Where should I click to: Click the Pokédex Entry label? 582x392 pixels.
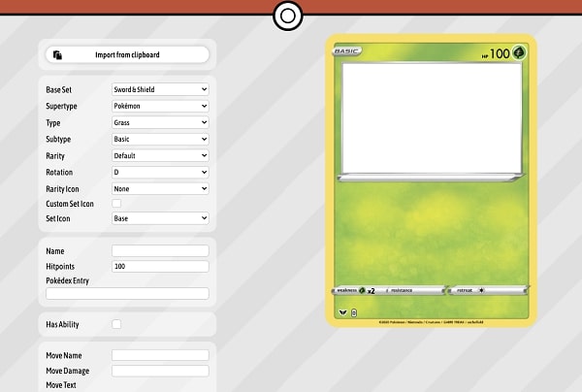point(68,280)
